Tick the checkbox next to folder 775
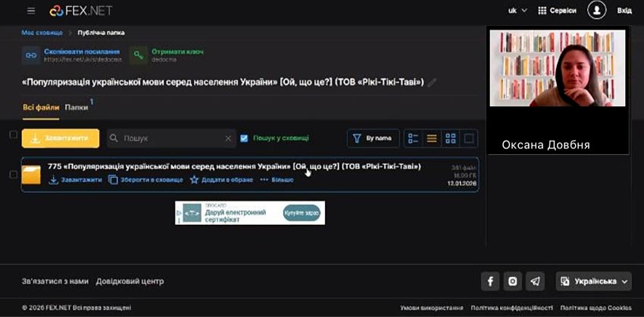The image size is (644, 317). 13,175
